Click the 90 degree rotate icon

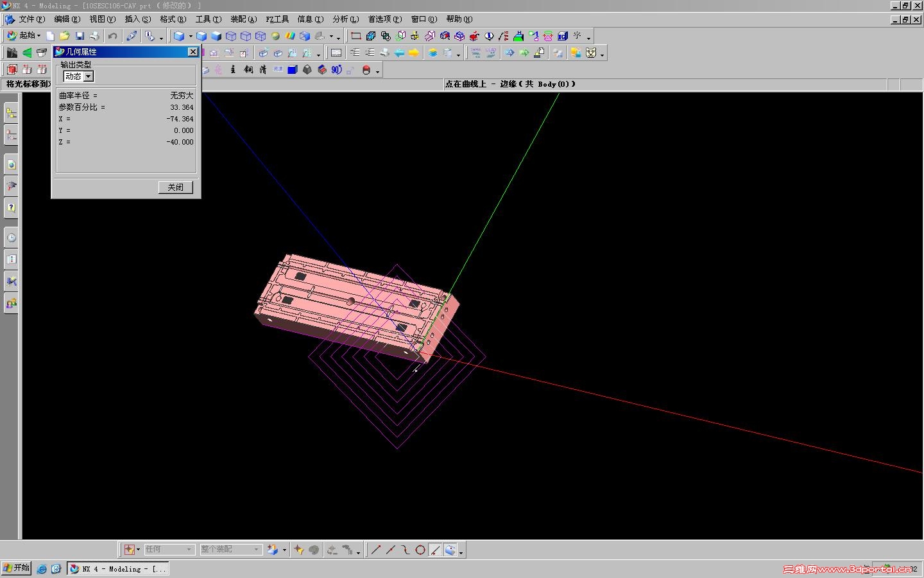(336, 70)
